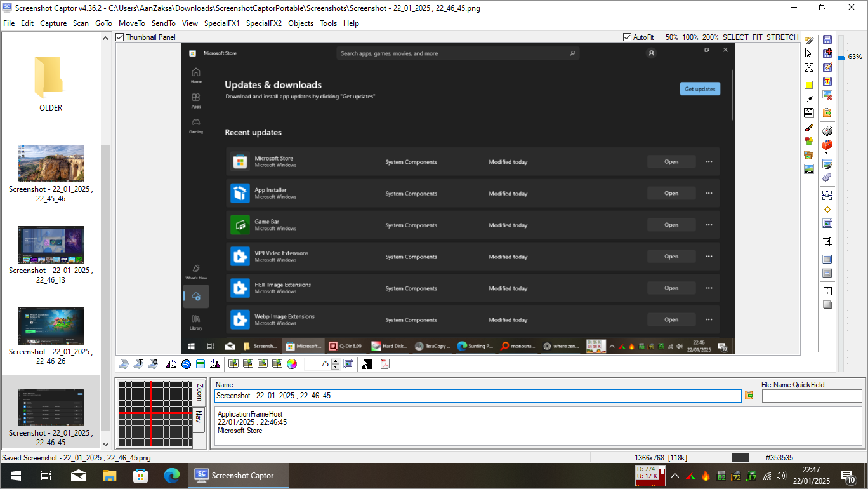Select the black arrow drawing tool
This screenshot has width=868, height=489.
808,99
